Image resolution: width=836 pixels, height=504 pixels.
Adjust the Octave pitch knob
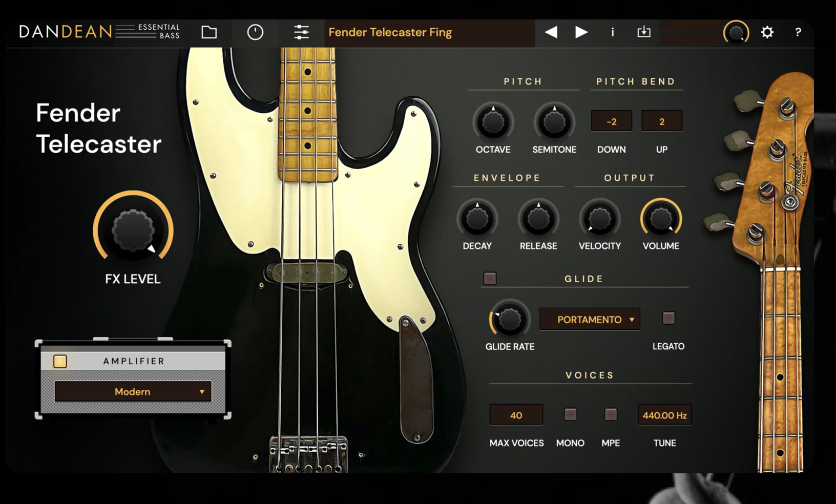click(x=493, y=122)
